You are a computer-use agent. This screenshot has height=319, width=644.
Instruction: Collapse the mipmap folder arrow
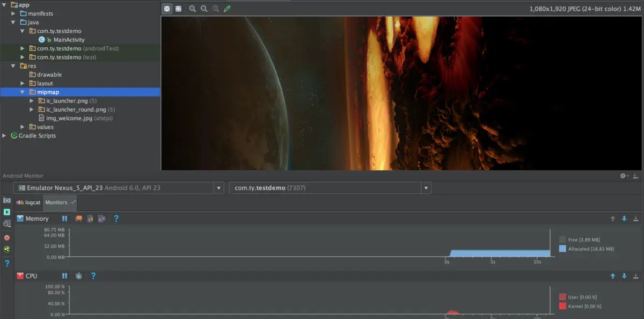pos(23,92)
